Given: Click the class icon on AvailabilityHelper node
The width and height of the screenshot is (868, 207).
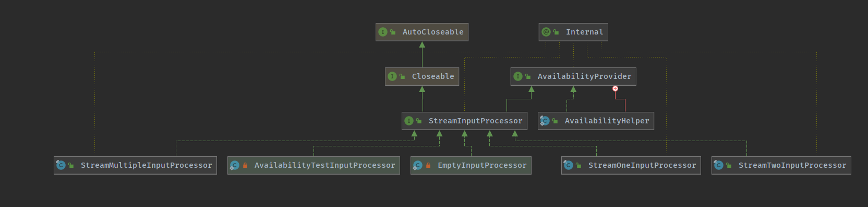Looking at the screenshot, I should 545,121.
